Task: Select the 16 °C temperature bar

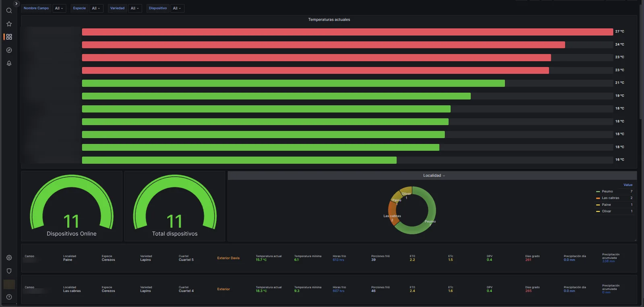Action: click(x=239, y=160)
